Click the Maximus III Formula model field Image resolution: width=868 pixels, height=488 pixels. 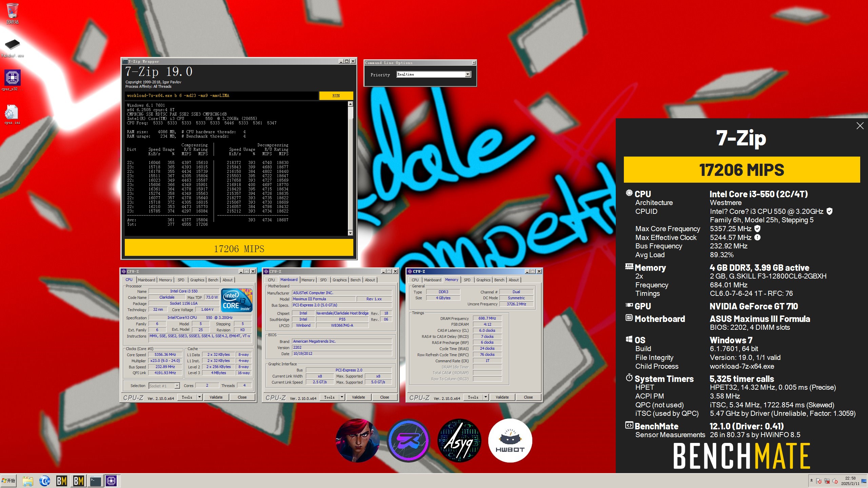coord(324,299)
